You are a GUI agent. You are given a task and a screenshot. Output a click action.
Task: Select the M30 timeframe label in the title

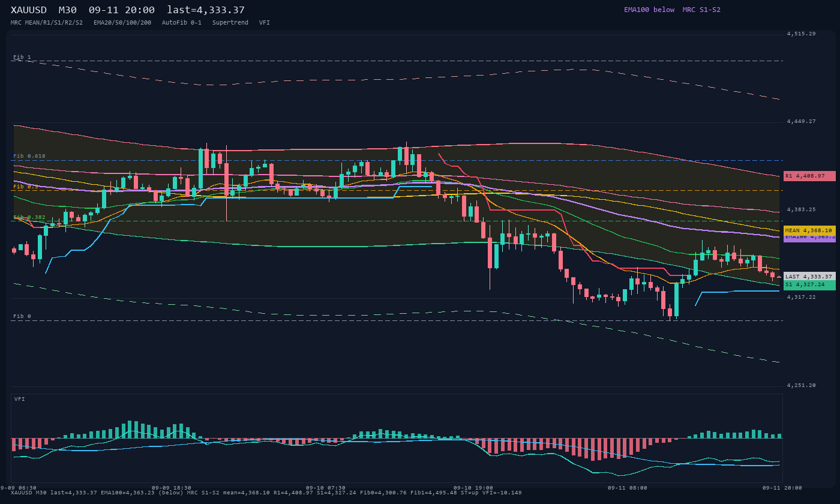67,10
